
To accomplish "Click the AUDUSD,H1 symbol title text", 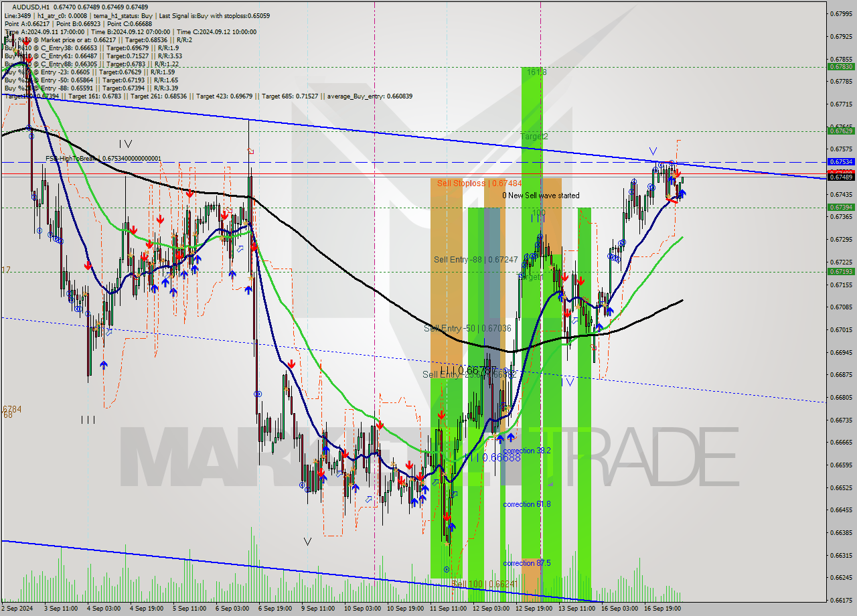I will pos(29,7).
